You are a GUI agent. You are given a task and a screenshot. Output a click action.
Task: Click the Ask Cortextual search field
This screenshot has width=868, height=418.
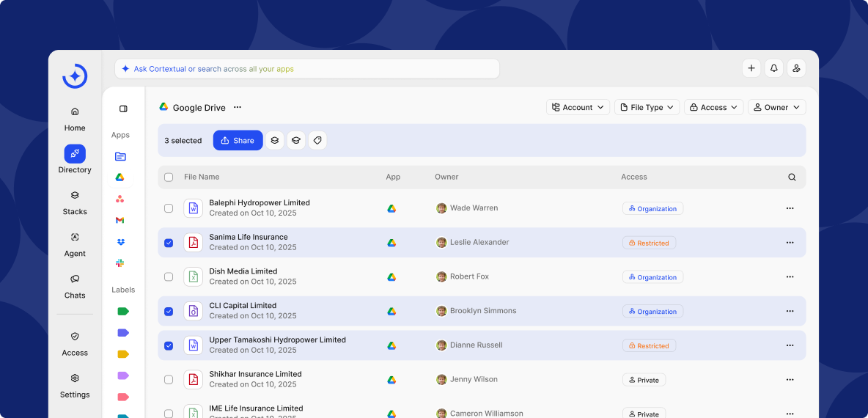(x=307, y=69)
